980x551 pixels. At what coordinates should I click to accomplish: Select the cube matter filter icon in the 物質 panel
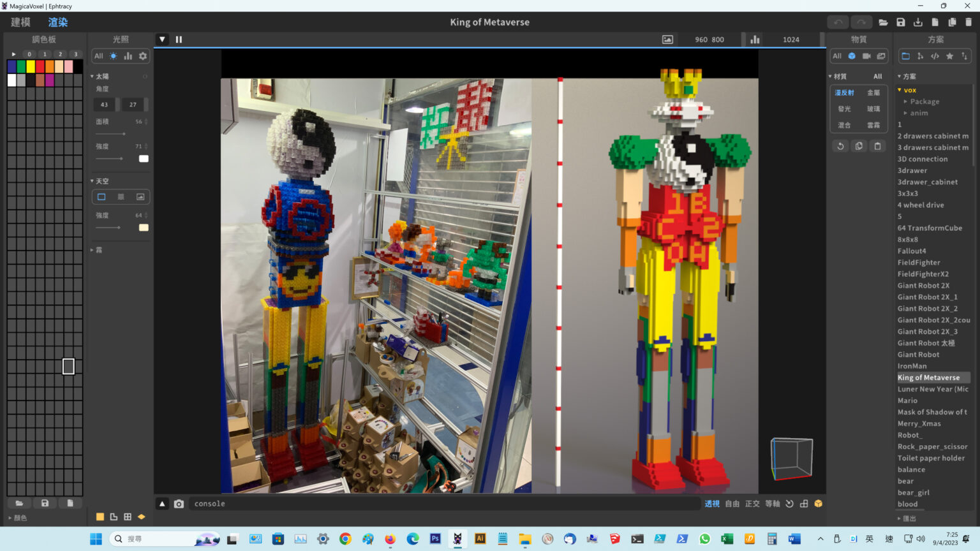pos(852,56)
